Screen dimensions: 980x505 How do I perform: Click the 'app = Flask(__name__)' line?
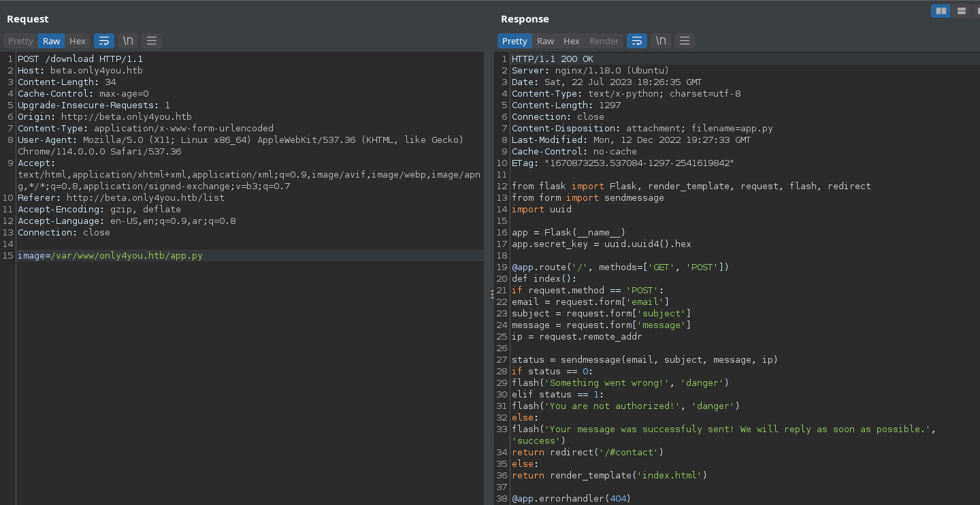tap(569, 233)
